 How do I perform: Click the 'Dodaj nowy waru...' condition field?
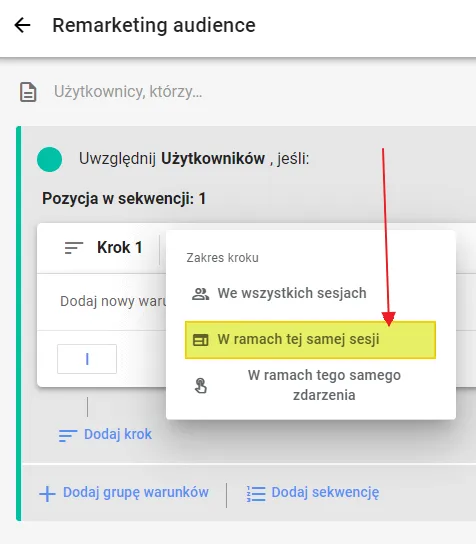tap(113, 301)
